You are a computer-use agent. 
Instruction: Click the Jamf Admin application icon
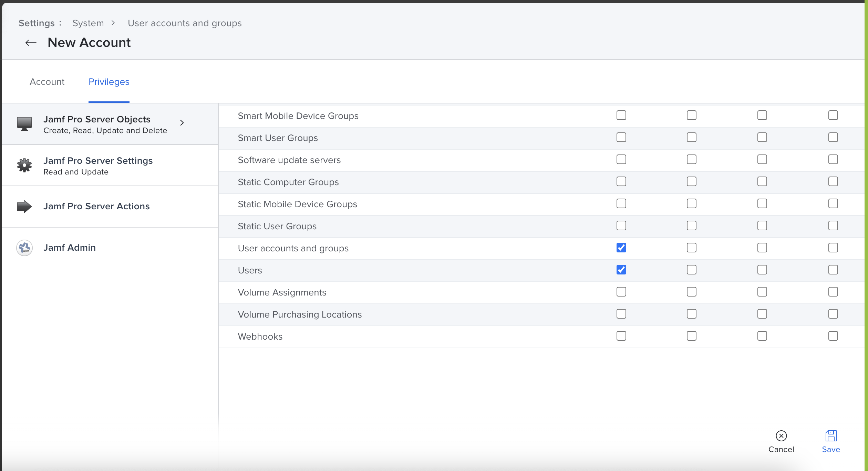point(24,248)
